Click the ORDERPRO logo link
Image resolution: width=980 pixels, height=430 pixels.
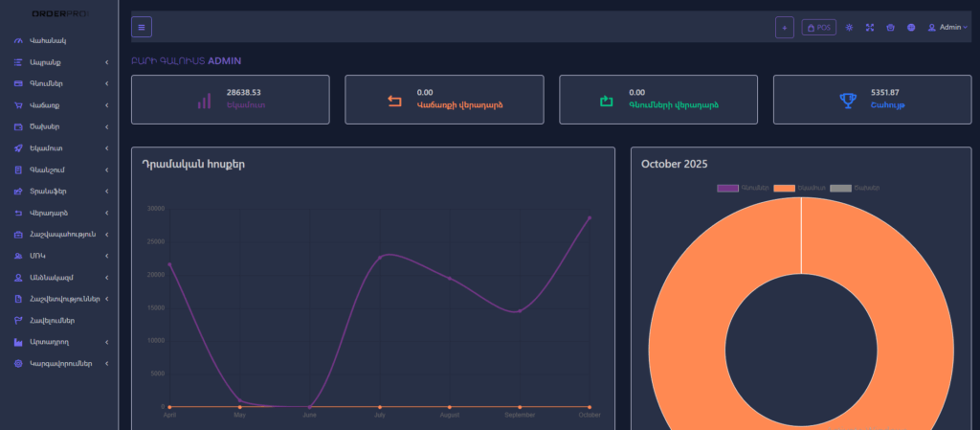pyautogui.click(x=59, y=13)
